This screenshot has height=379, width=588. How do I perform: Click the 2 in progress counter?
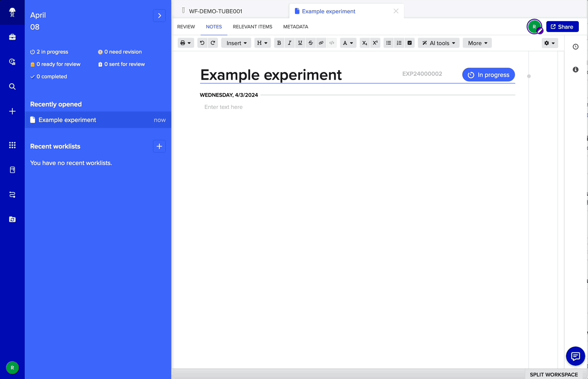pyautogui.click(x=49, y=52)
